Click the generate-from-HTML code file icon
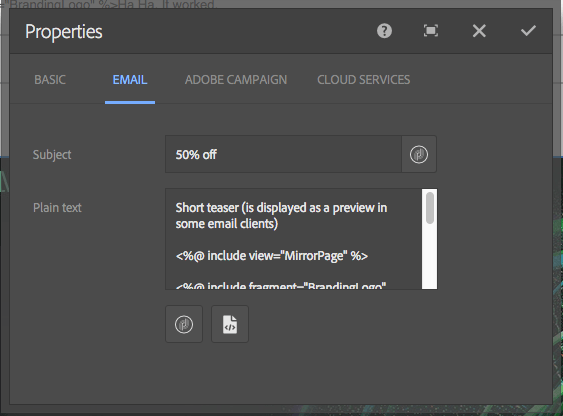This screenshot has height=416, width=563. pyautogui.click(x=230, y=324)
